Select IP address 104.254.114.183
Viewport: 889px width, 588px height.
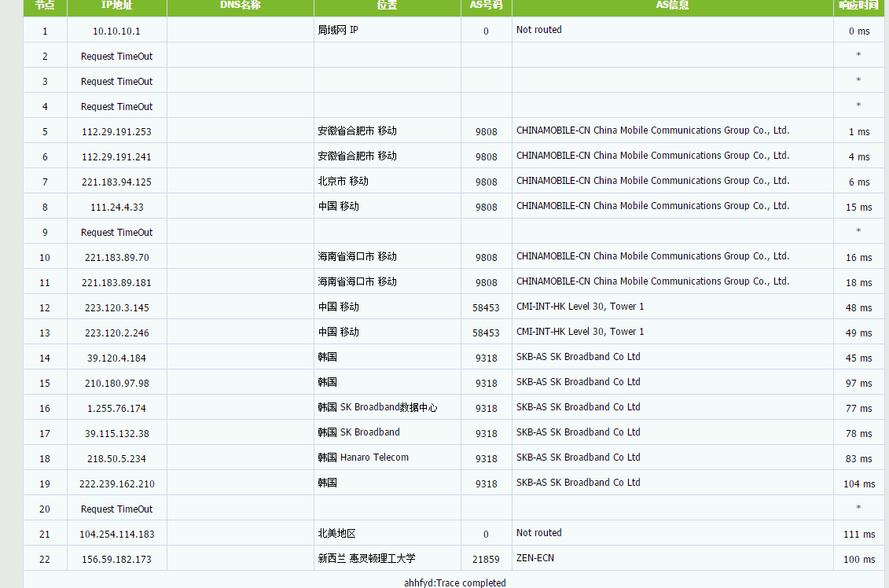pos(116,534)
